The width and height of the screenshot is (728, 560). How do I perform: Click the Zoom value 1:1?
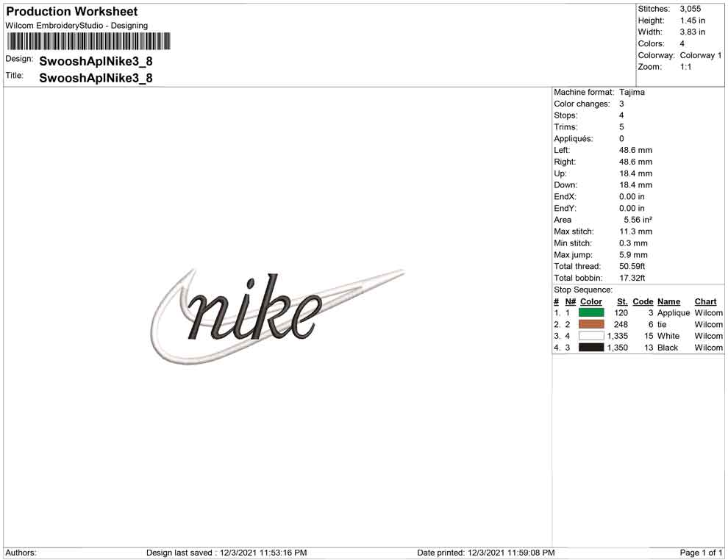coord(686,67)
